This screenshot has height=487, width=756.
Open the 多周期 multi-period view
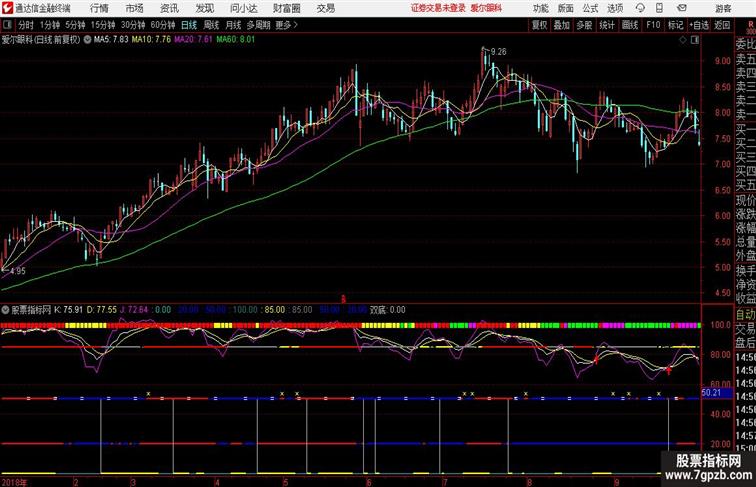(259, 25)
